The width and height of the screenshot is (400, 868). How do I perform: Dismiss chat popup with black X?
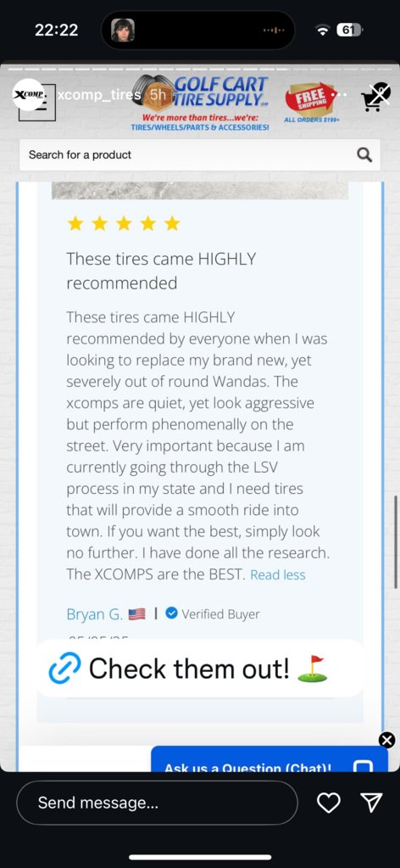click(x=387, y=740)
